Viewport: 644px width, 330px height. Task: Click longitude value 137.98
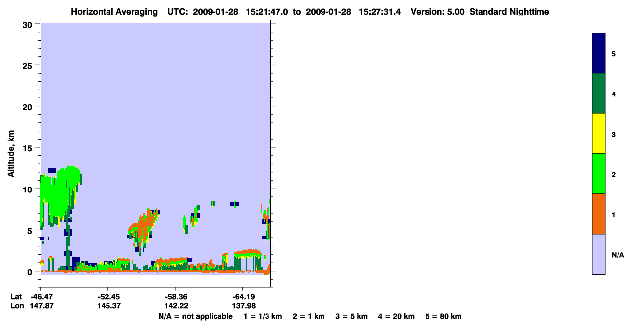coord(243,306)
